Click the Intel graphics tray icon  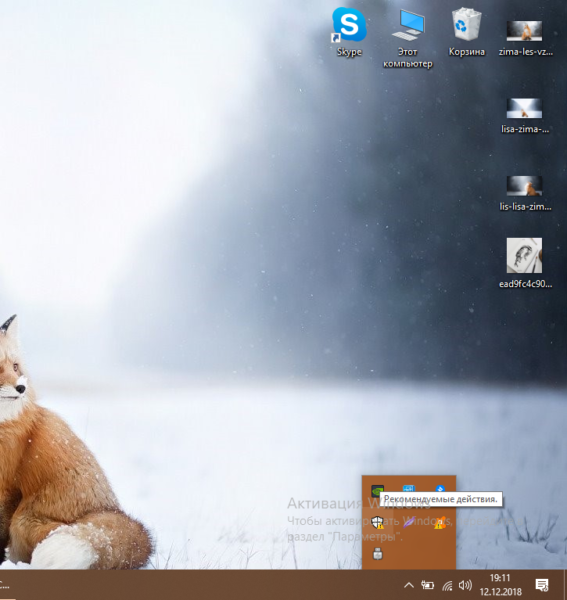[x=409, y=489]
